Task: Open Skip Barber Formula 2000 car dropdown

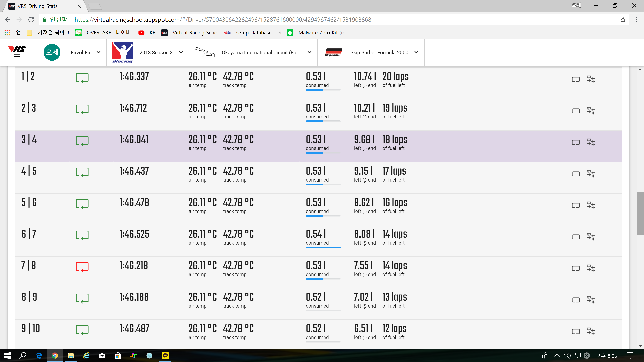Action: click(x=416, y=52)
